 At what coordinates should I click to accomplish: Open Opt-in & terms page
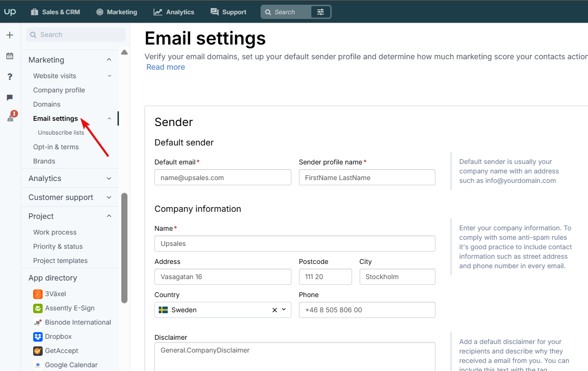56,147
